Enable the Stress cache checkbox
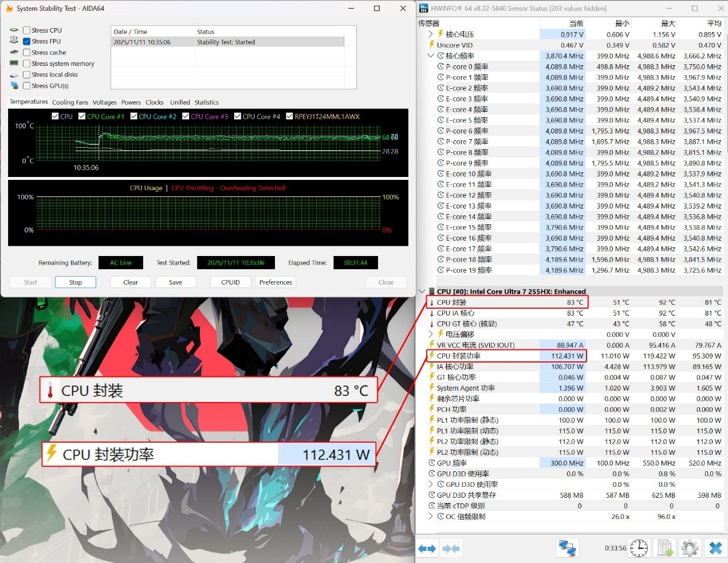This screenshot has height=563, width=728. [x=26, y=52]
